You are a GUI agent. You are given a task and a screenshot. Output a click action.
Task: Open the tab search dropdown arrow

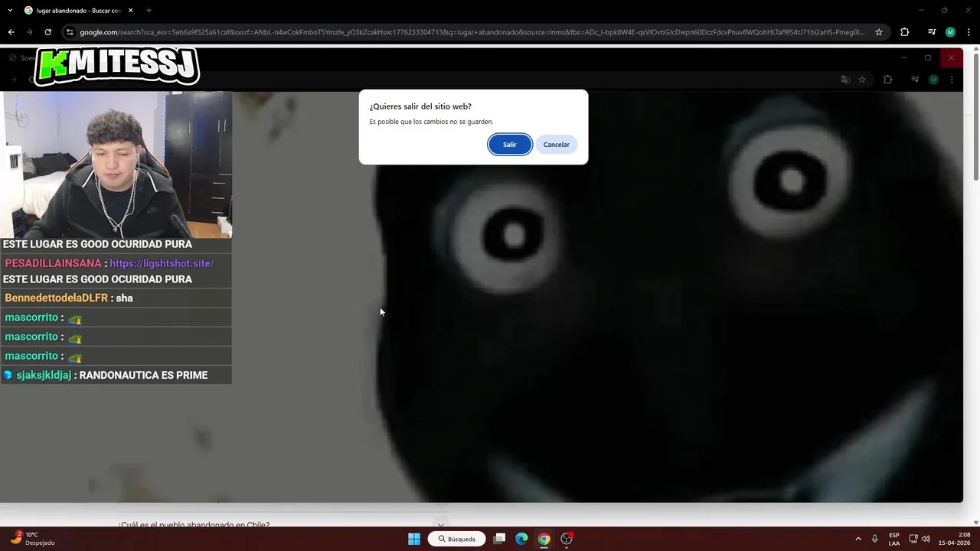10,11
